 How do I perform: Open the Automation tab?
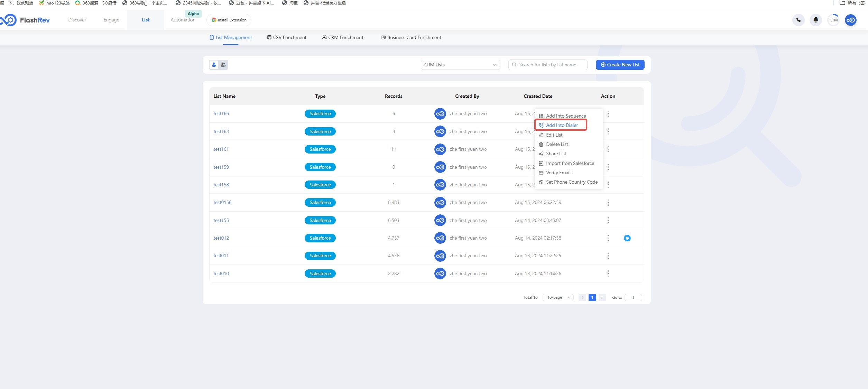tap(183, 20)
